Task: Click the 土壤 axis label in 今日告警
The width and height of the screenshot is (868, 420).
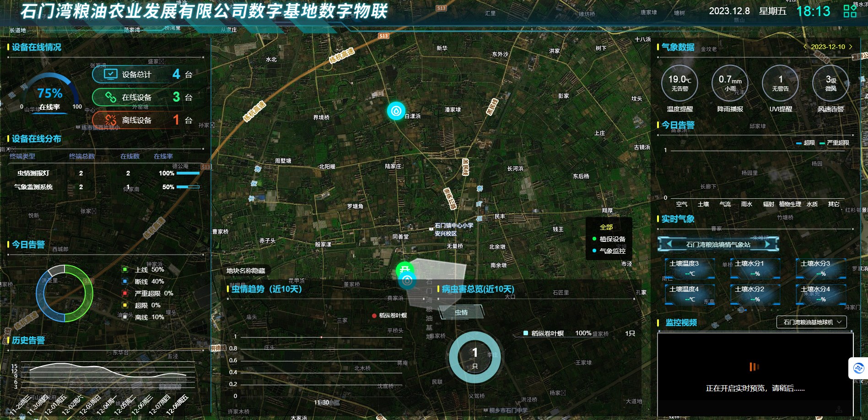Action: pos(703,204)
